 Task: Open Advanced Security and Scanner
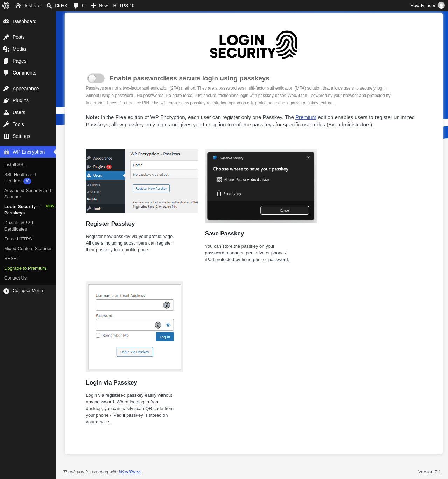(x=28, y=194)
